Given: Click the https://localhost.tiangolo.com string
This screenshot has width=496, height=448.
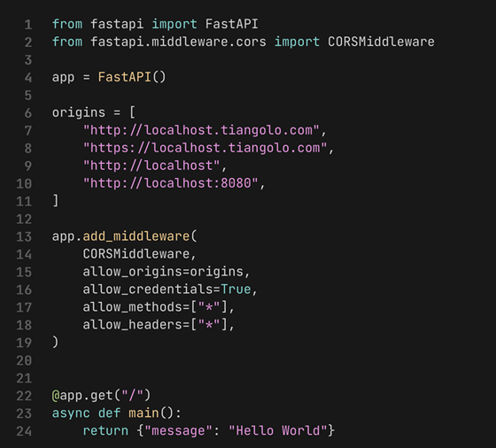Looking at the screenshot, I should pos(205,148).
